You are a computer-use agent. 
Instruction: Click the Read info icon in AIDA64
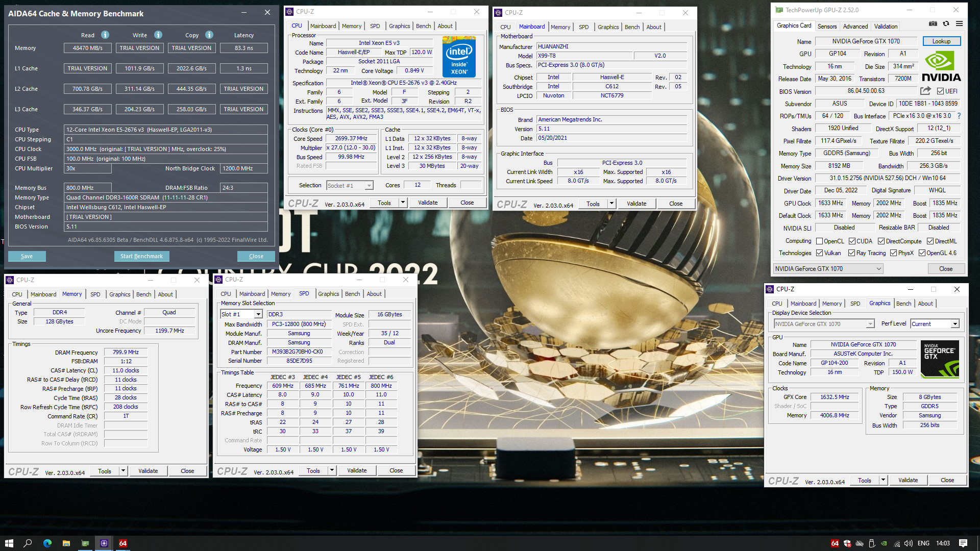click(105, 35)
